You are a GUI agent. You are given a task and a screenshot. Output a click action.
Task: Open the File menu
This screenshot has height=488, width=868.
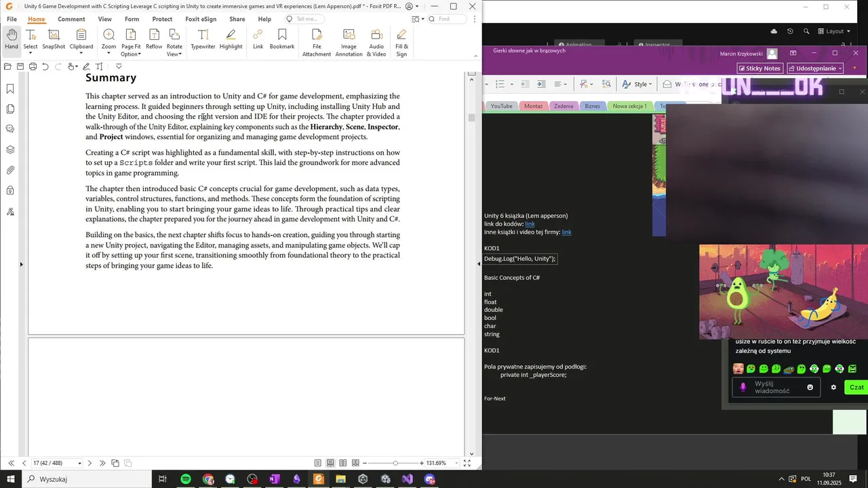(12, 19)
